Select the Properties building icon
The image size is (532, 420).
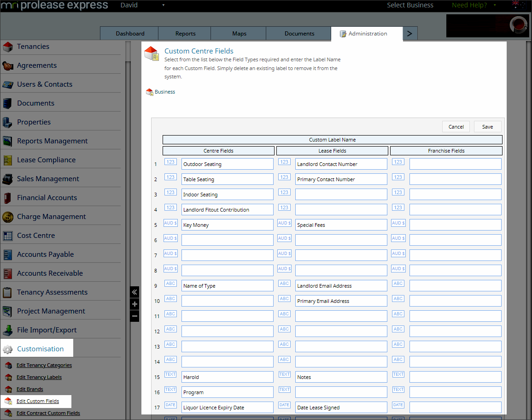click(8, 122)
